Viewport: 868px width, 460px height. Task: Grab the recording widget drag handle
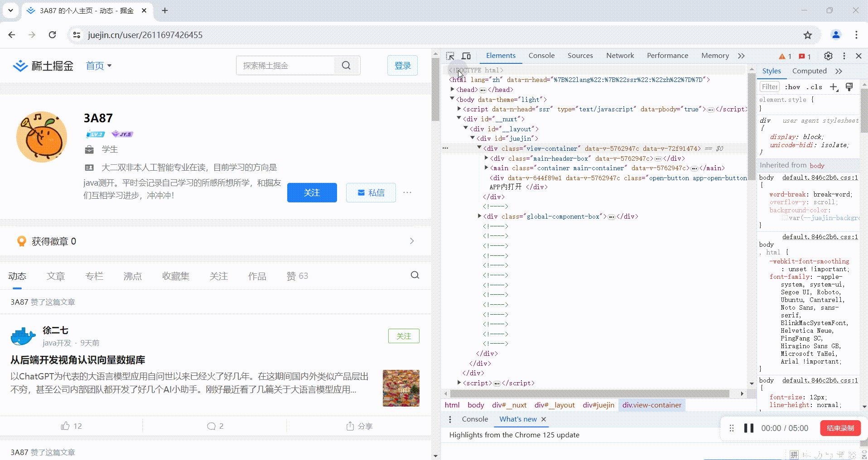pos(731,428)
